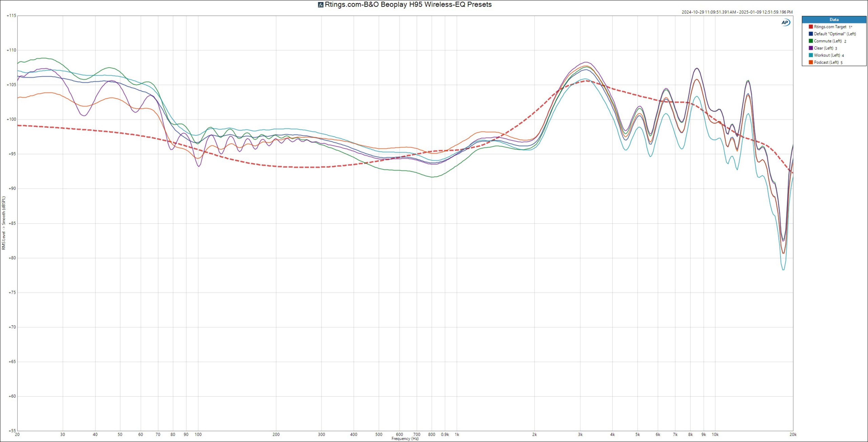The width and height of the screenshot is (868, 442).
Task: Click the 1k tick label on the frequency axis
Action: tap(457, 434)
